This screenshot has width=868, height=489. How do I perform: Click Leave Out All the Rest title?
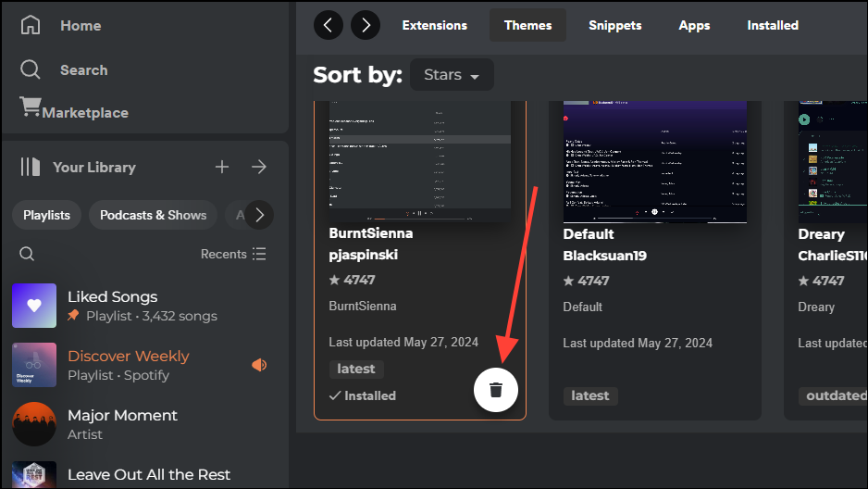point(149,474)
